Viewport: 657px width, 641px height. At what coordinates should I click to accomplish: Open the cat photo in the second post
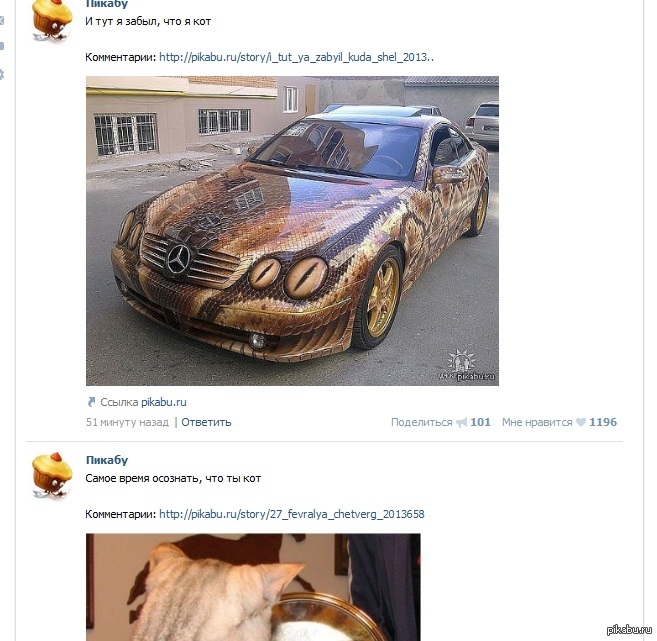[253, 587]
